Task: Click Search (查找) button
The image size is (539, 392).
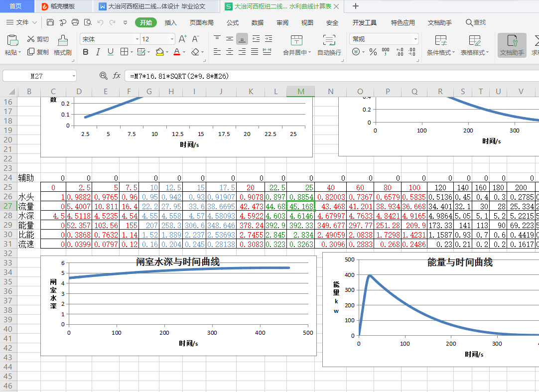Action: coord(476,22)
